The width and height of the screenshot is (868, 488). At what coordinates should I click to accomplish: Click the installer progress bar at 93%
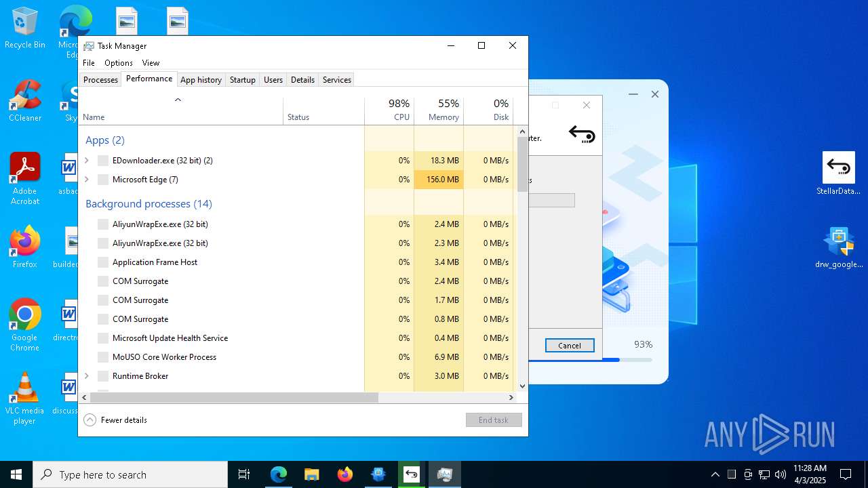pyautogui.click(x=590, y=360)
